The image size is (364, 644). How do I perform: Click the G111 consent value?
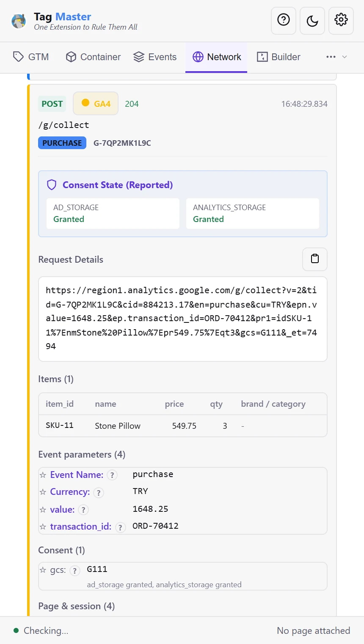(97, 569)
